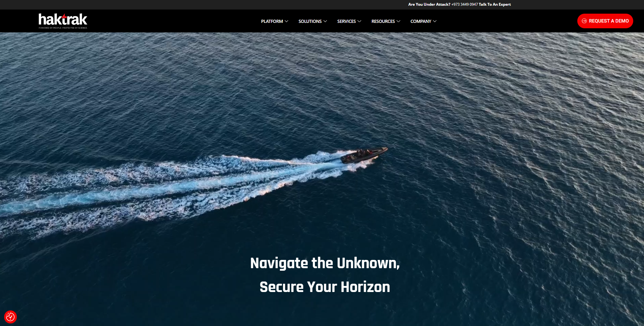Click the REQUEST A DEMO button
Image resolution: width=644 pixels, height=326 pixels.
(x=605, y=21)
